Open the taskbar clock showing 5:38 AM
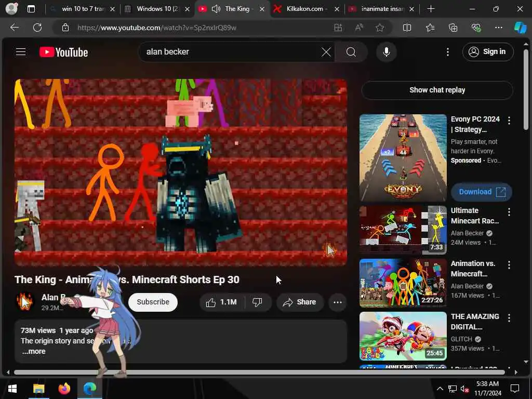Screen dimensions: 532x399 click(488, 389)
